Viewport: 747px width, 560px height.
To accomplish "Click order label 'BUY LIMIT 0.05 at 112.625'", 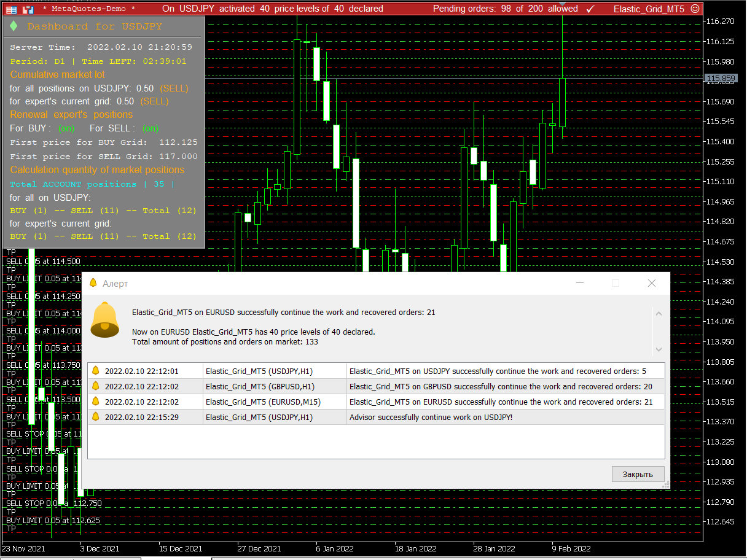I will point(53,521).
